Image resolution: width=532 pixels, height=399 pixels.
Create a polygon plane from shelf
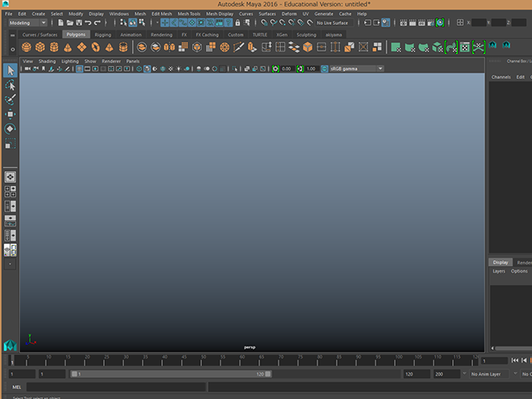click(x=81, y=47)
